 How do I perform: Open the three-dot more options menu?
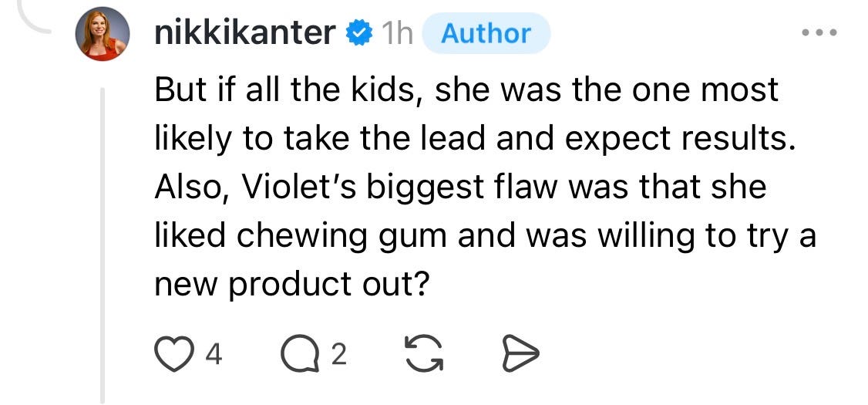820,32
